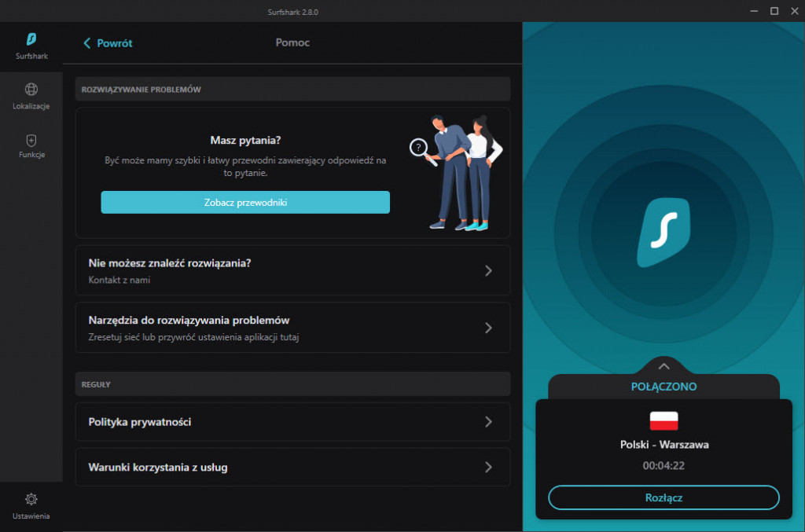805x532 pixels.
Task: Click the Surfshark logo in the sidebar
Action: 31,39
